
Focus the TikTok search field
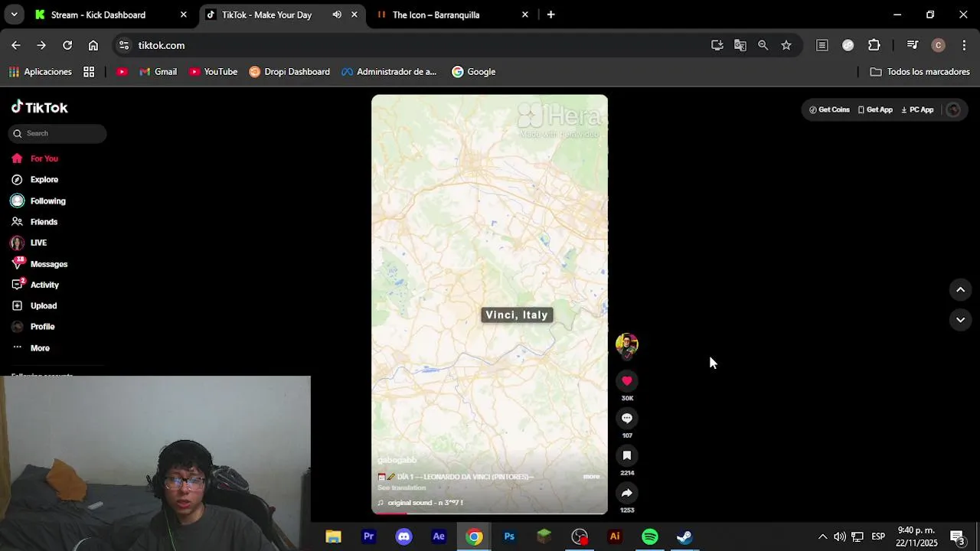(57, 133)
